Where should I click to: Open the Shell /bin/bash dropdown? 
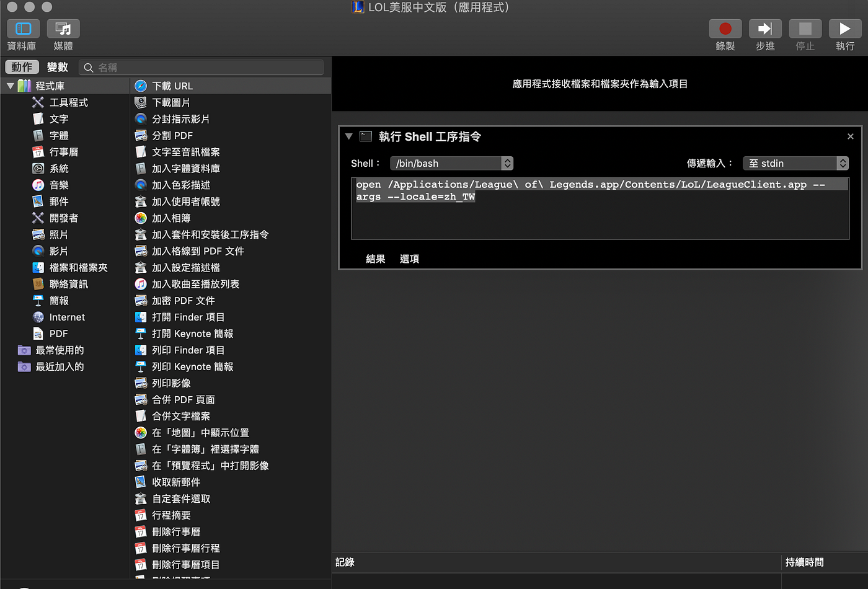451,163
